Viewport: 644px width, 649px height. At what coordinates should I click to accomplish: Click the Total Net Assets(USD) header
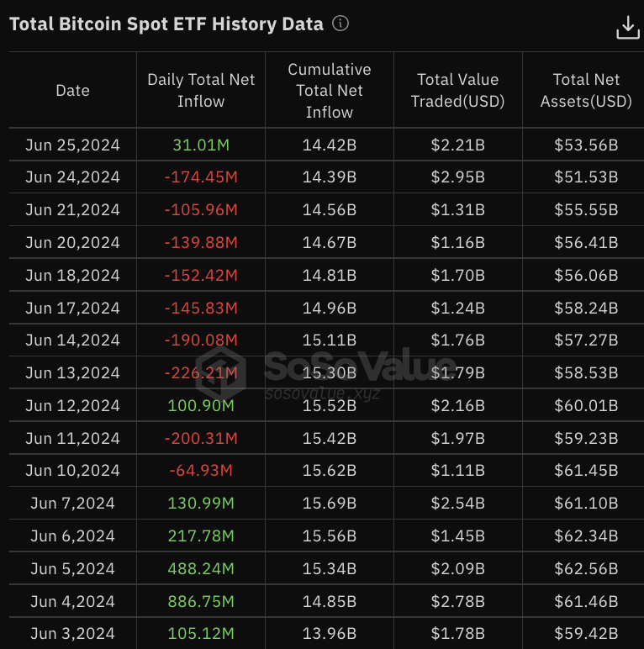pos(586,91)
